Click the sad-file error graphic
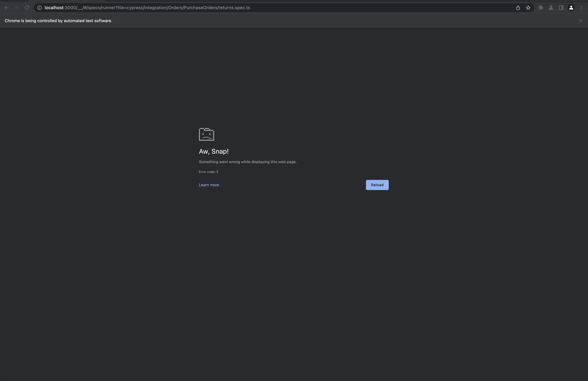 [x=206, y=134]
